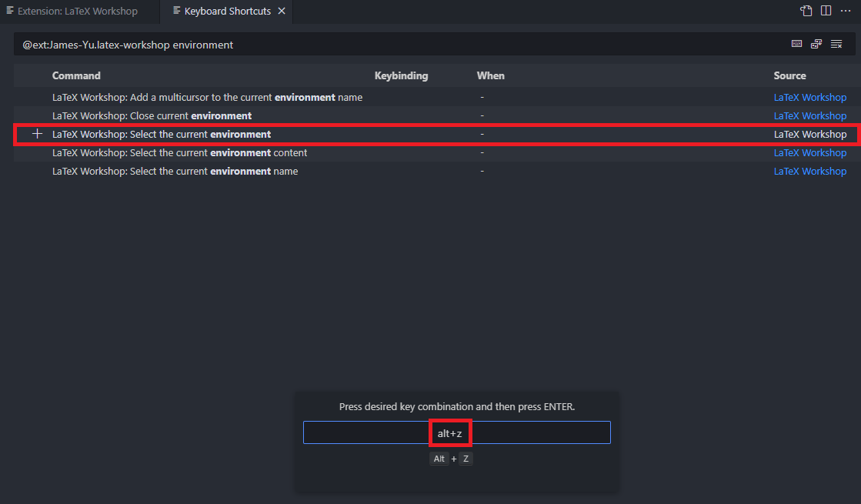Switch to the Extension: LaTeX Workshop tab
861x504 pixels.
point(77,11)
